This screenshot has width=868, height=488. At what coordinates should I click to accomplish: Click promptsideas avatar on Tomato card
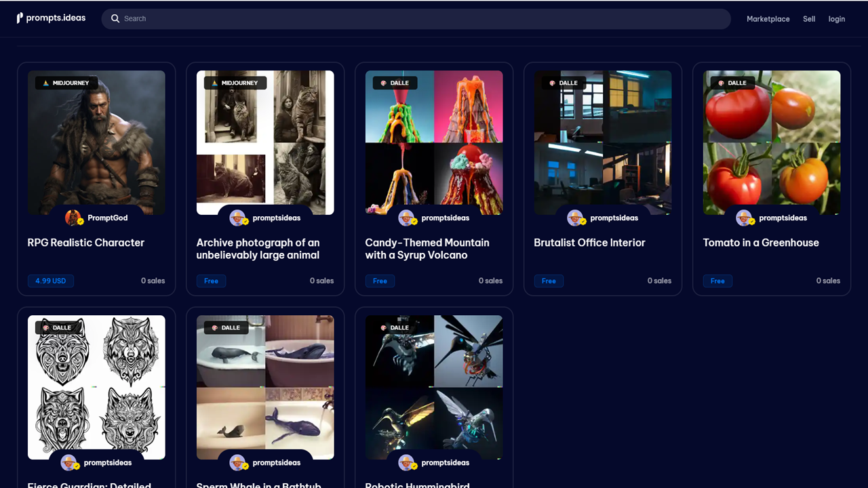(x=745, y=218)
